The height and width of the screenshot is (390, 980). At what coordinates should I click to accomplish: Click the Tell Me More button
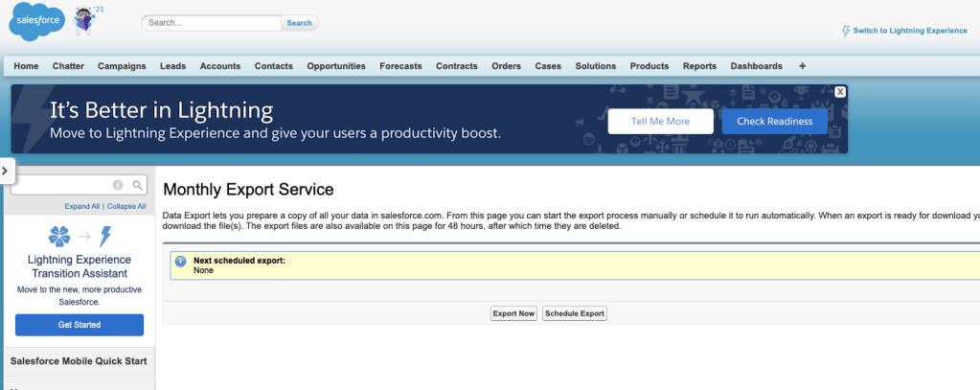pos(661,122)
